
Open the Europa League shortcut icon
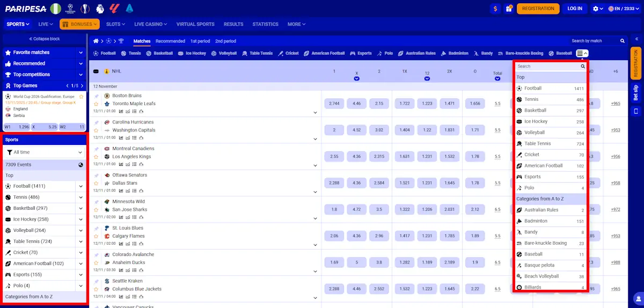point(84,9)
